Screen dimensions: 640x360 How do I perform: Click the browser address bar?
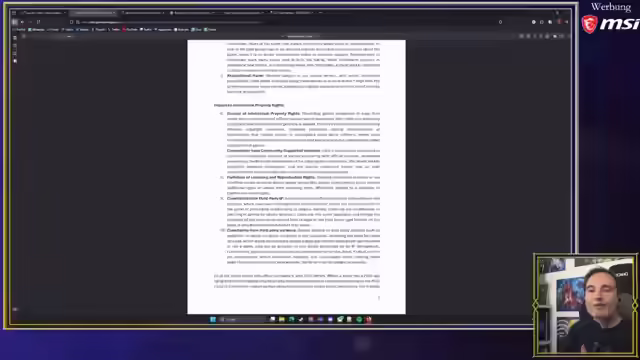coord(171,22)
